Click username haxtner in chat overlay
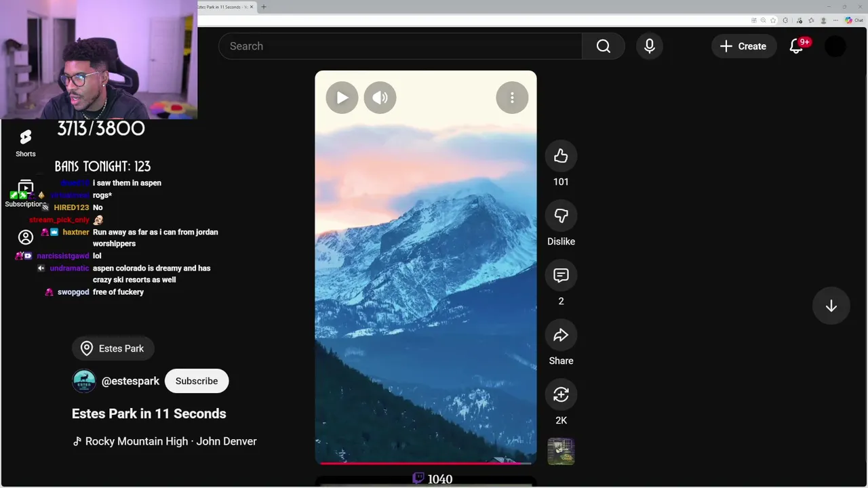 (x=76, y=232)
